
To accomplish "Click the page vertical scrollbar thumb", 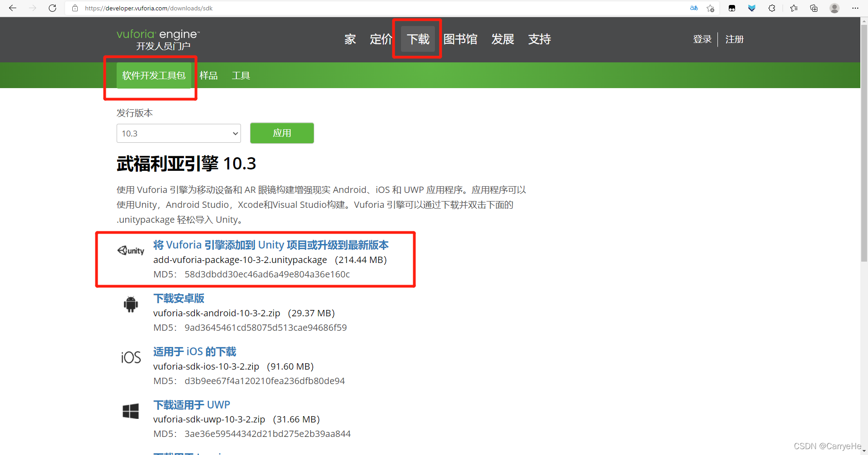I will tap(864, 143).
